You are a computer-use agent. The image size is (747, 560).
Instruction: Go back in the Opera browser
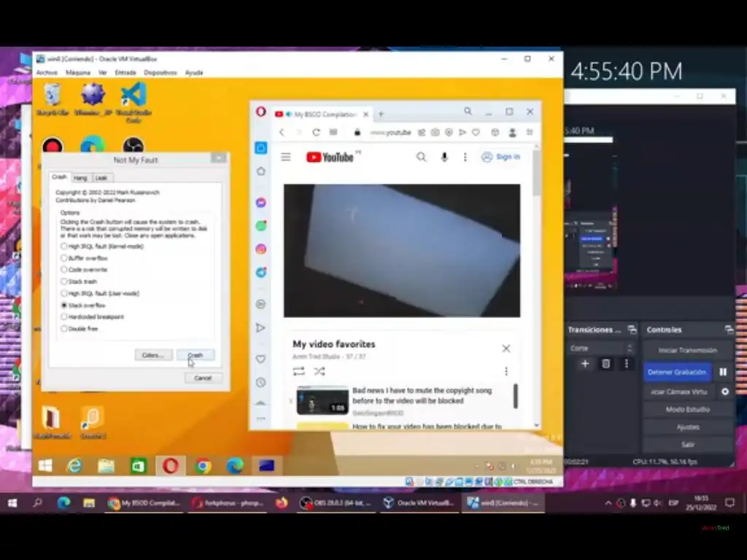click(x=282, y=133)
